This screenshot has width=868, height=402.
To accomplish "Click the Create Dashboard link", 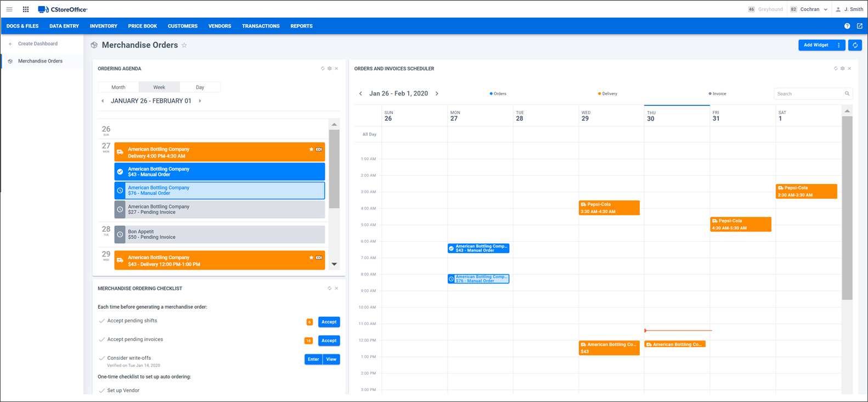I will (38, 43).
